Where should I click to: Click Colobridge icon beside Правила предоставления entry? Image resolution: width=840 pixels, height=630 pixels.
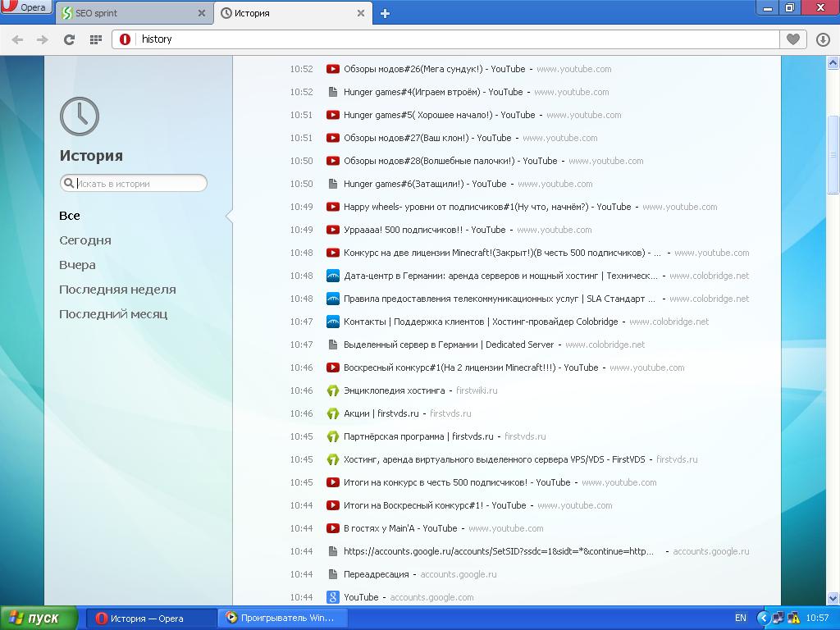click(x=333, y=299)
